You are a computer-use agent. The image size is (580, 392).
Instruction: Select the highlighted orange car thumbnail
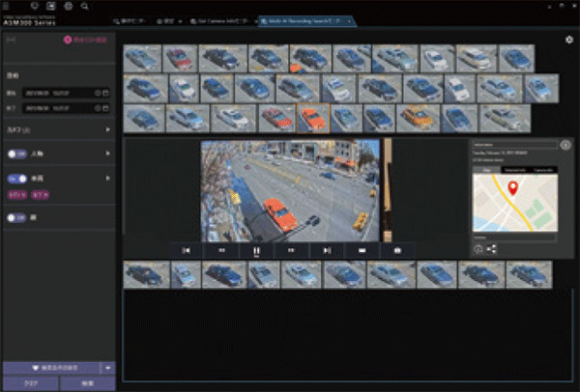313,118
